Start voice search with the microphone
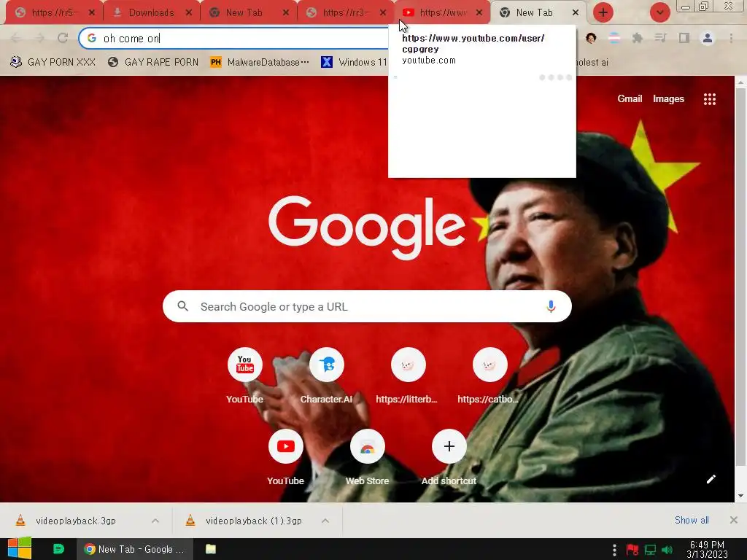Screen dimensions: 747x560 551,306
